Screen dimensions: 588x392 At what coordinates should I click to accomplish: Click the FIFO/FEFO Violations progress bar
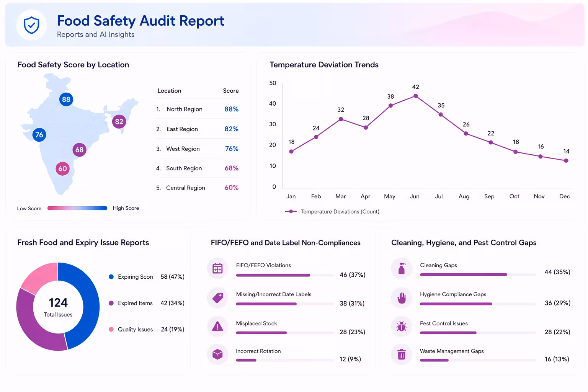(x=285, y=275)
